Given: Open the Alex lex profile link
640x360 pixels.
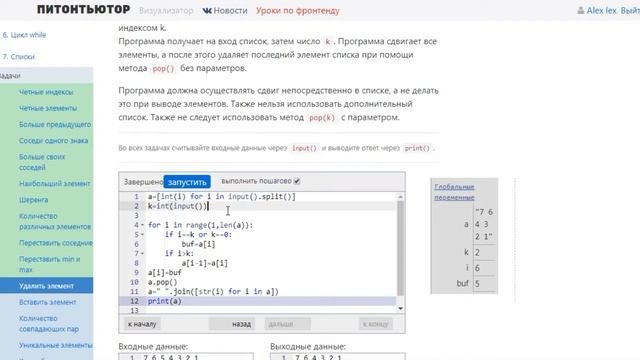Looking at the screenshot, I should point(602,11).
